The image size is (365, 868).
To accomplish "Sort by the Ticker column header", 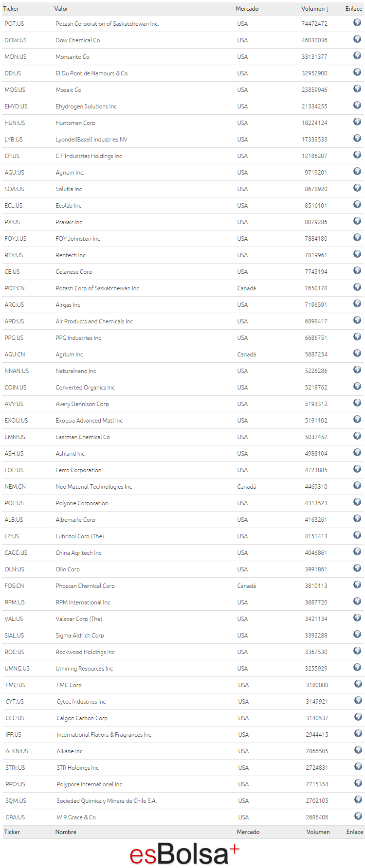I will 11,9.
